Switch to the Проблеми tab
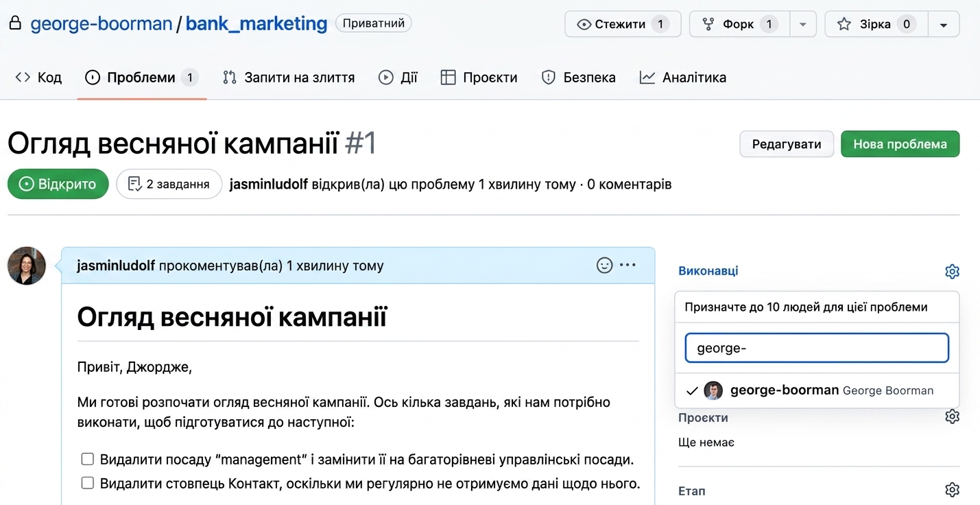The width and height of the screenshot is (980, 505). (141, 78)
